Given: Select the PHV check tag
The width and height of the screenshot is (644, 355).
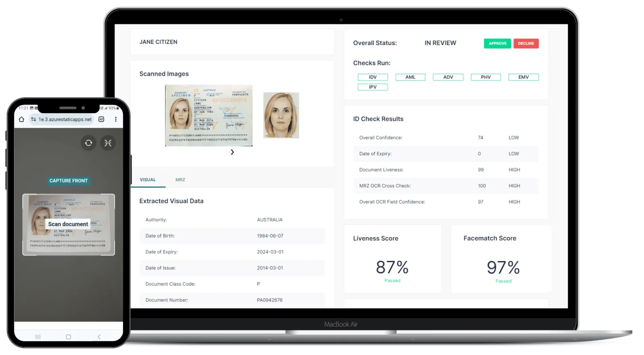Looking at the screenshot, I should 486,77.
